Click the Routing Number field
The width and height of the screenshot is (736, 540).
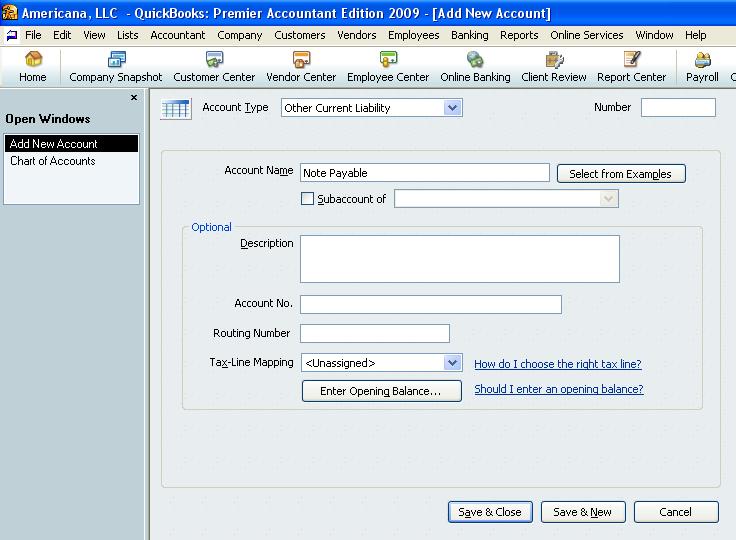375,333
